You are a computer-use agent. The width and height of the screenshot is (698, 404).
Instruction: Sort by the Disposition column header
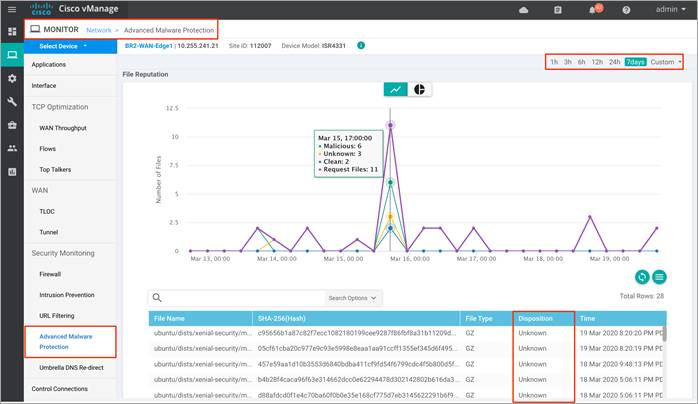(x=543, y=319)
